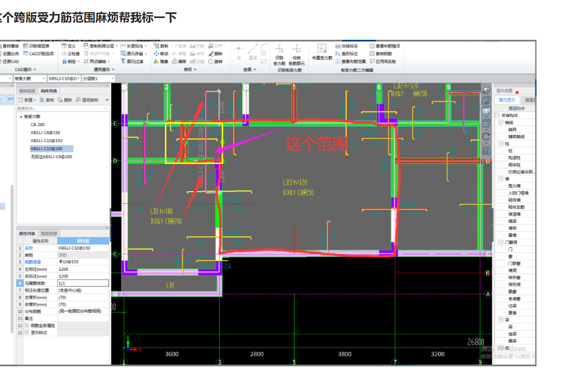The height and width of the screenshot is (392, 569).
Task: Click 交换标注 tool
Action: [x=346, y=46]
